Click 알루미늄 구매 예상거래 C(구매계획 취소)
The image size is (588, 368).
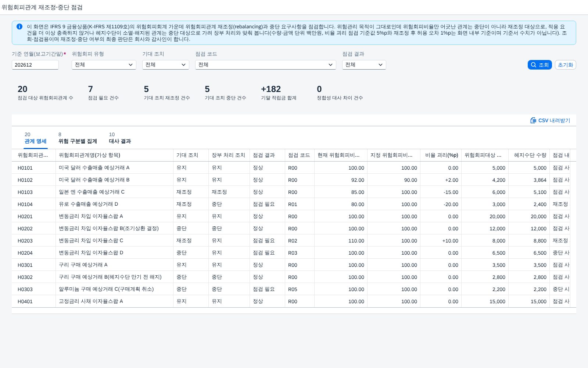pos(106,289)
